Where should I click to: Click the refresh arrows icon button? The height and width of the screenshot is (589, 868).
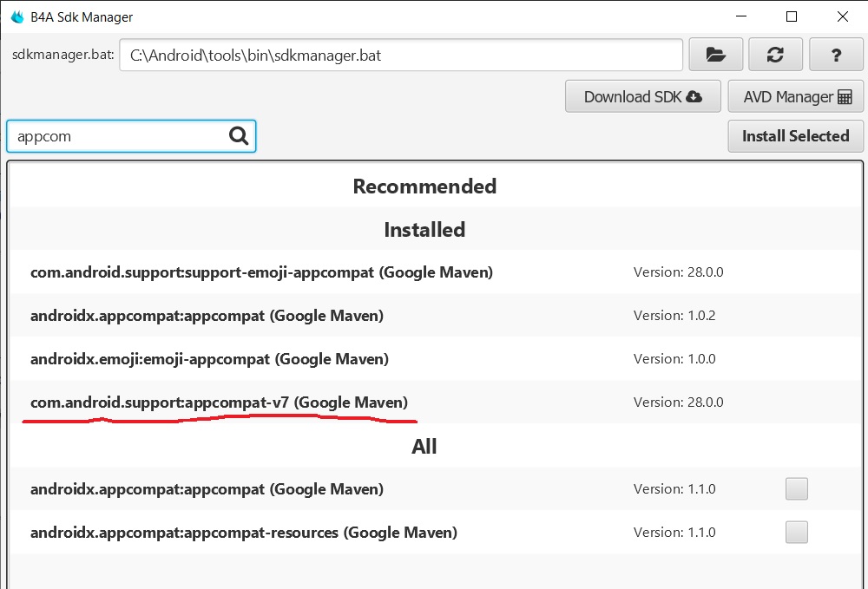pyautogui.click(x=776, y=55)
